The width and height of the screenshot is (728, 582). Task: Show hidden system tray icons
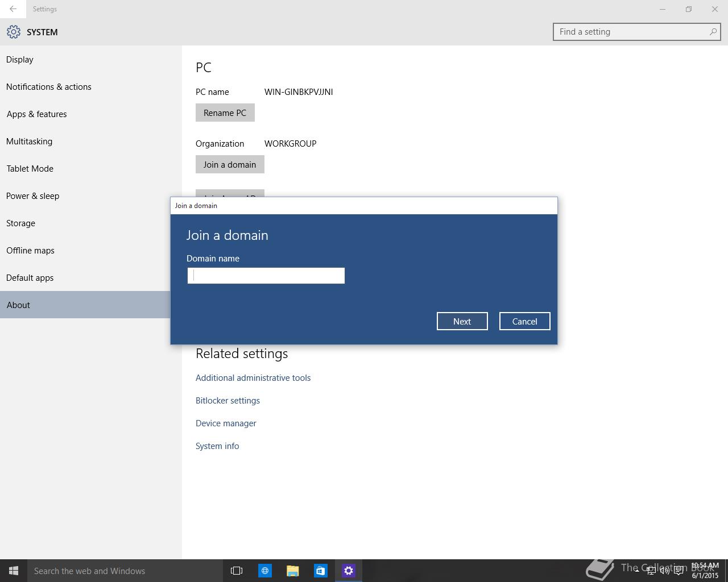click(637, 571)
